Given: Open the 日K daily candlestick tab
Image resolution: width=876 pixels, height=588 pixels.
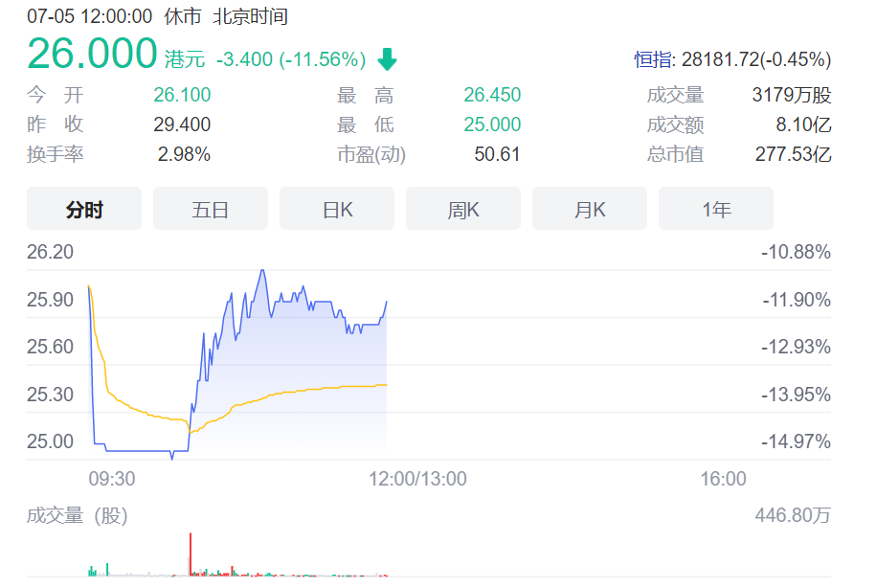Looking at the screenshot, I should [x=337, y=209].
